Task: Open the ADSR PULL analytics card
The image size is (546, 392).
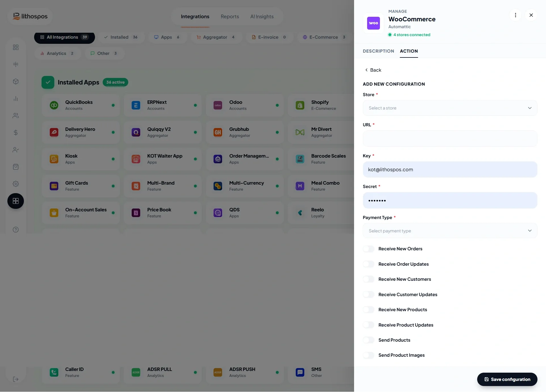Action: (163, 372)
